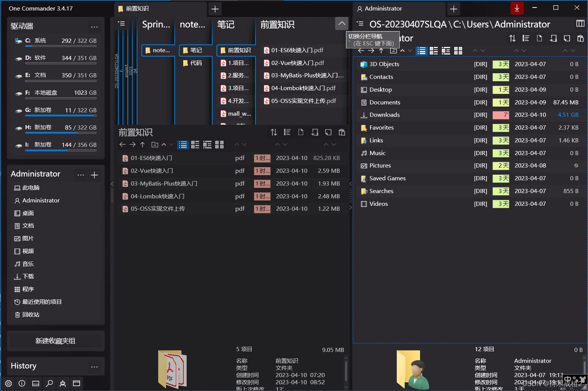
Task: Add new tab next to 前置知识
Action: (215, 9)
